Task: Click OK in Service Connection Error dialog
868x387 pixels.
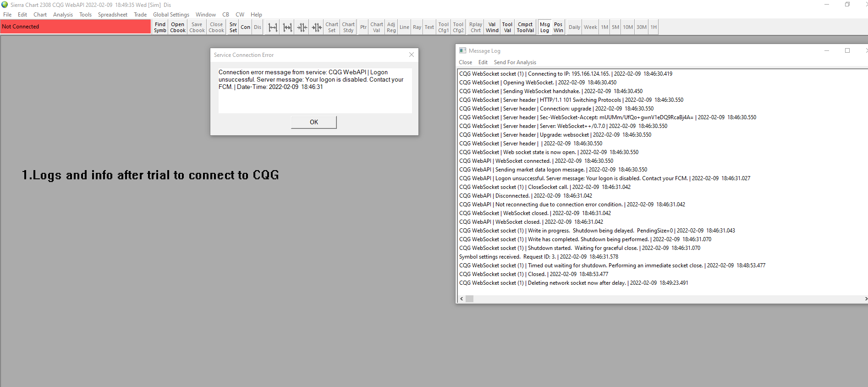Action: click(x=314, y=122)
